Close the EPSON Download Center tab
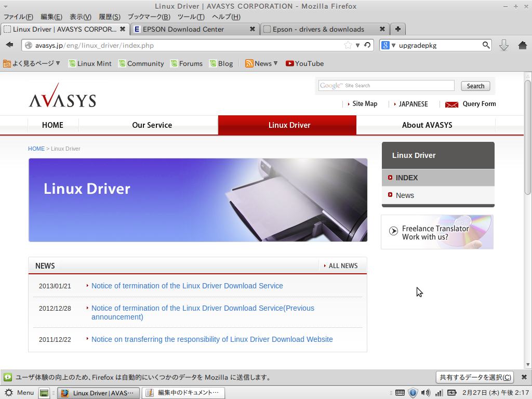The width and height of the screenshot is (532, 399). click(252, 29)
